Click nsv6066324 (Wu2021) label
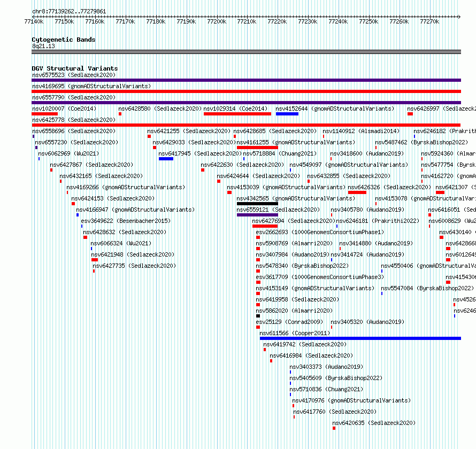This screenshot has height=449, width=476. tap(121, 243)
